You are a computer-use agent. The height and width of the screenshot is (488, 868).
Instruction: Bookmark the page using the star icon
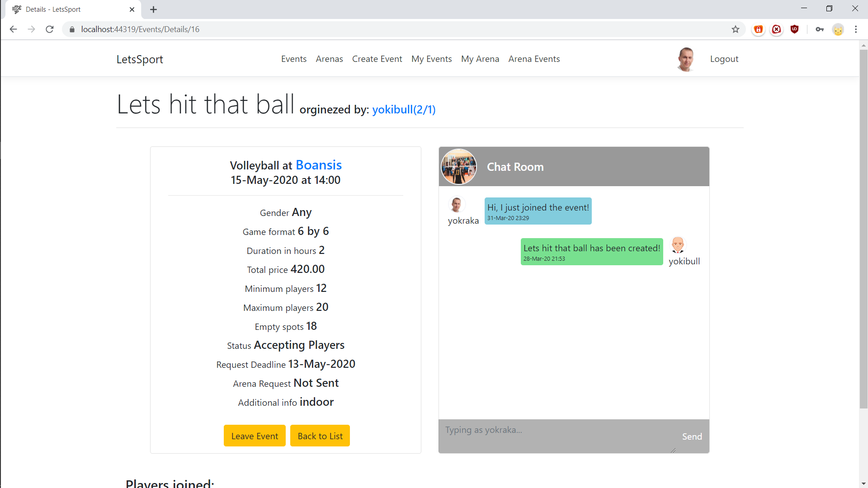736,29
